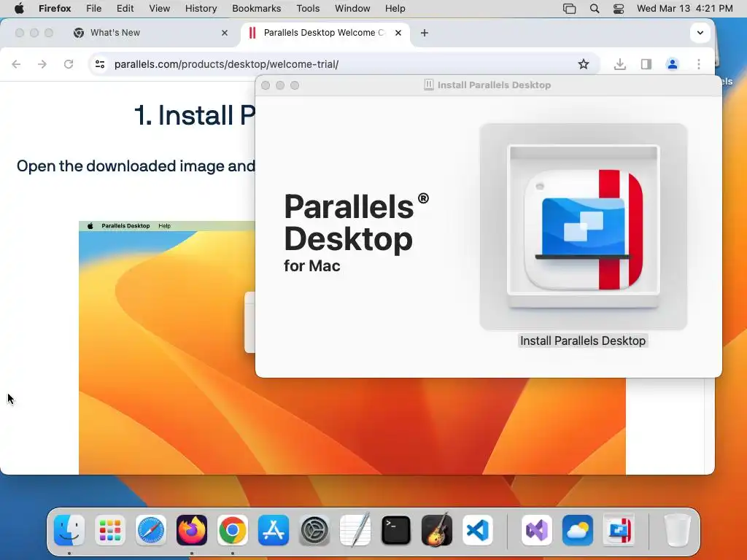Image resolution: width=747 pixels, height=560 pixels.
Task: Open Finder from the Dock
Action: click(69, 530)
